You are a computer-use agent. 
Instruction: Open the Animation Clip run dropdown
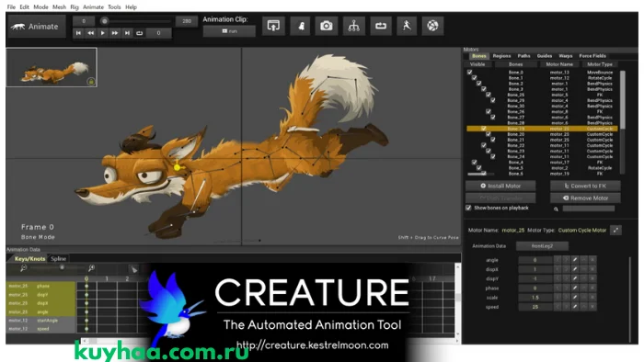pyautogui.click(x=229, y=31)
